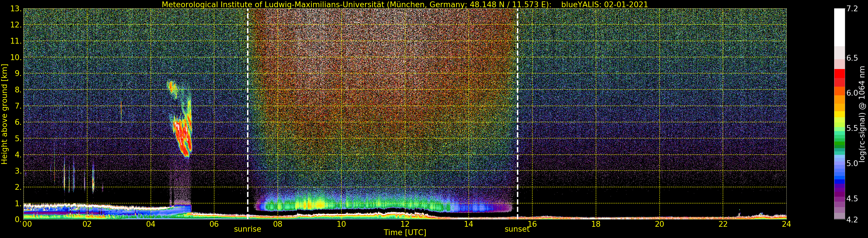The image size is (868, 238).
Task: Click the sunrise dashed vertical marker line
Action: (x=248, y=114)
